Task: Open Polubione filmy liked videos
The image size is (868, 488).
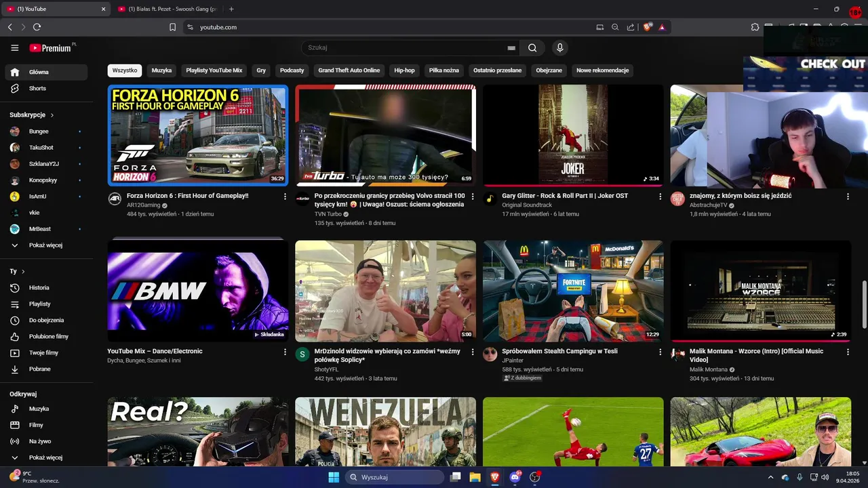Action: (x=46, y=336)
